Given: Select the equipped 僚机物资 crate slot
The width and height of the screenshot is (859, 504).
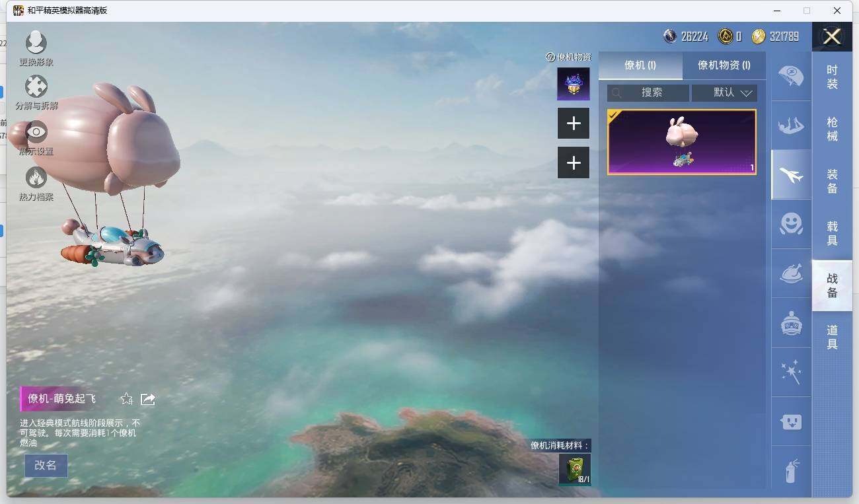Looking at the screenshot, I should 573,84.
